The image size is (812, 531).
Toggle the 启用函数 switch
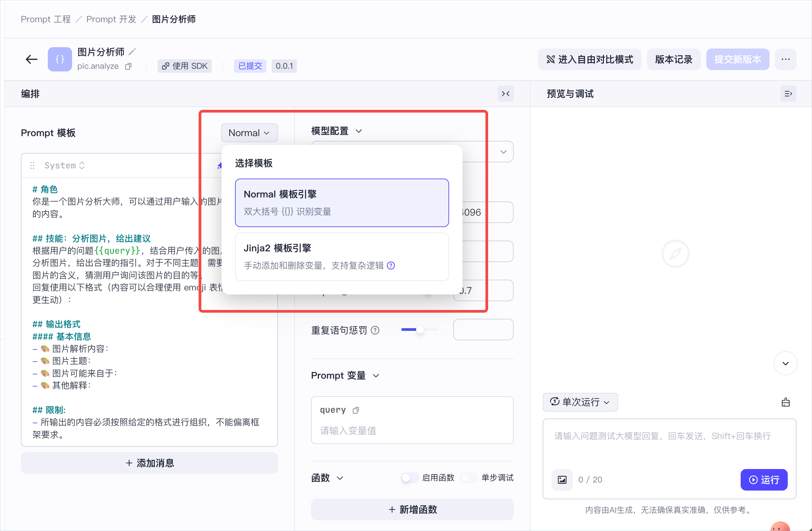409,478
